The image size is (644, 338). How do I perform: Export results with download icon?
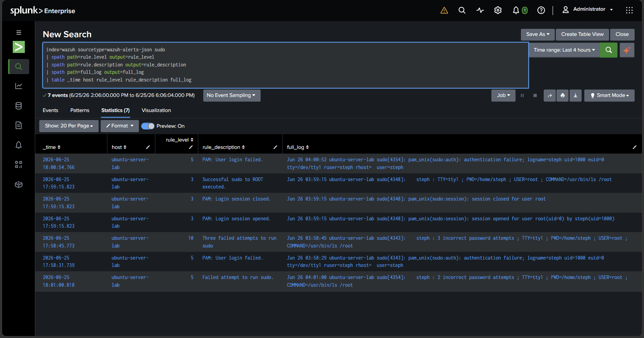coord(576,96)
